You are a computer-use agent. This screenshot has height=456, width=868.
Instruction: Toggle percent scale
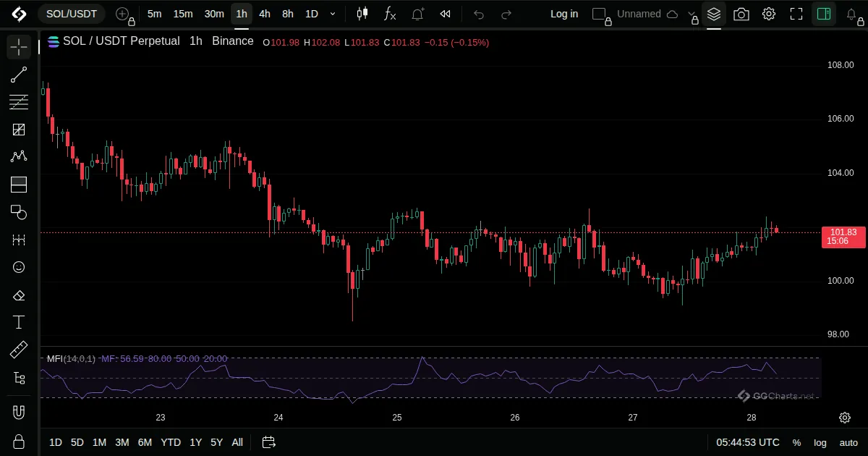[x=796, y=442]
